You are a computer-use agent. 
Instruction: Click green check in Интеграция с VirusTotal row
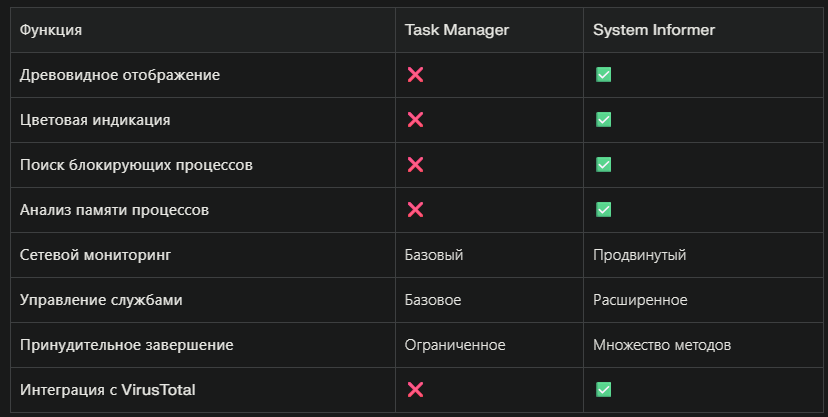[603, 389]
